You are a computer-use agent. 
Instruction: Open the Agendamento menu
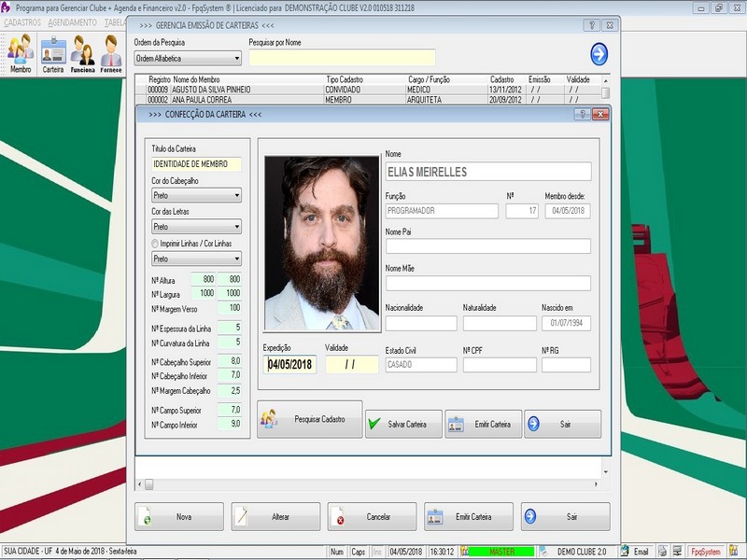[x=72, y=21]
